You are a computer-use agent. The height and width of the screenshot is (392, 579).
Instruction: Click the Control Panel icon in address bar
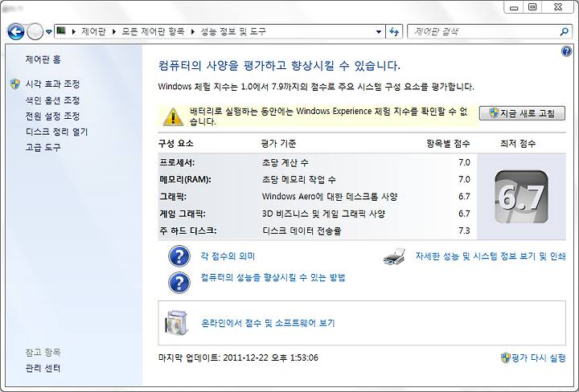(61, 31)
